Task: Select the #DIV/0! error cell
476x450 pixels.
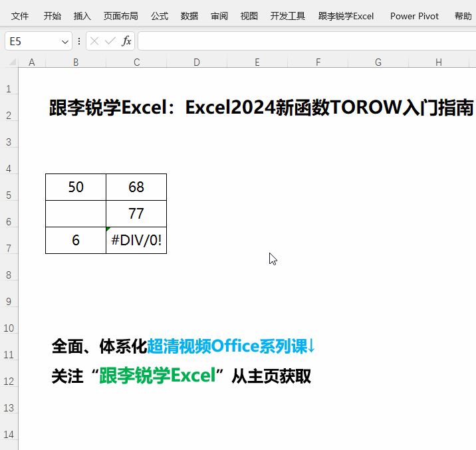Action: 136,240
